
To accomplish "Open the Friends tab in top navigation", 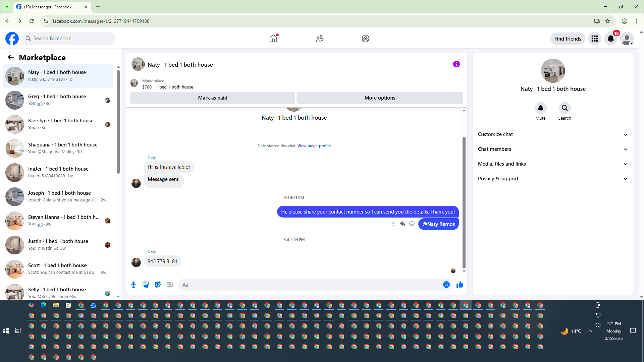I will point(319,39).
